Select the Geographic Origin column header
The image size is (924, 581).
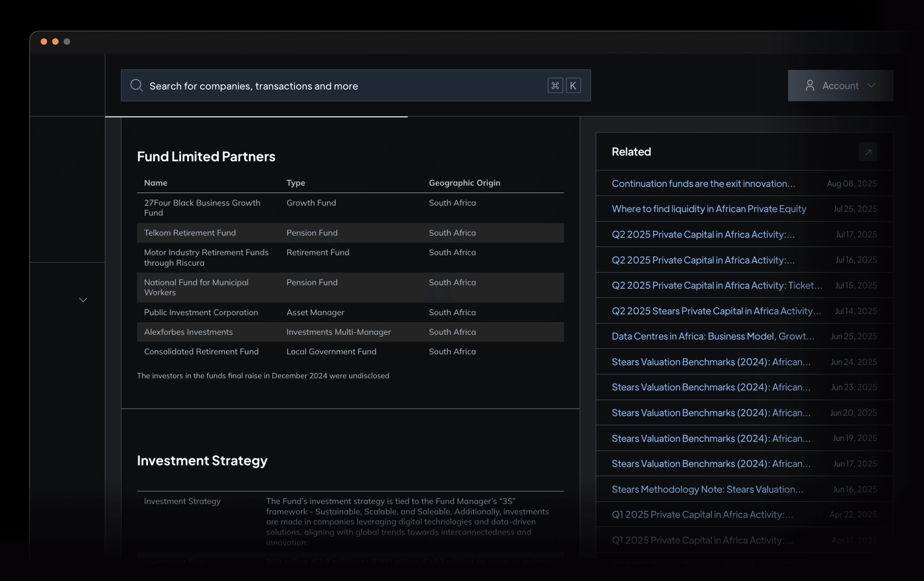tap(464, 183)
